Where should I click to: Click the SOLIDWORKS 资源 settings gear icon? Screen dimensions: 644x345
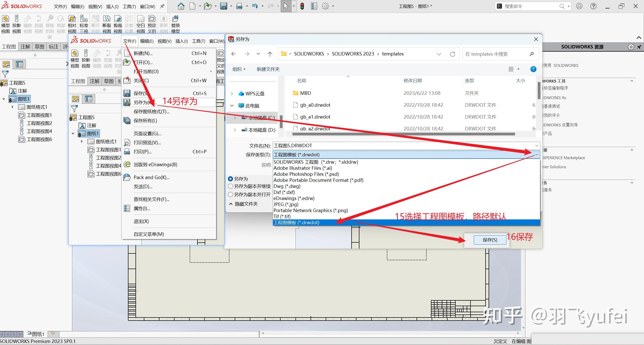pos(631,47)
